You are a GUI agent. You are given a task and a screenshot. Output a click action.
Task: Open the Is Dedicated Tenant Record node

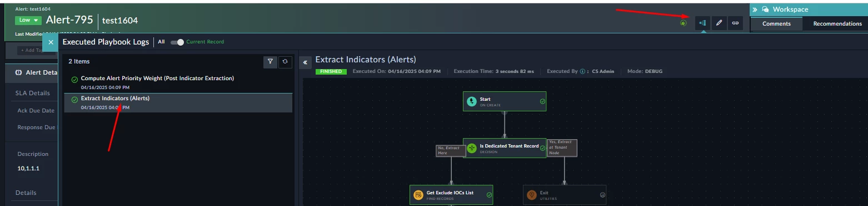pos(505,148)
